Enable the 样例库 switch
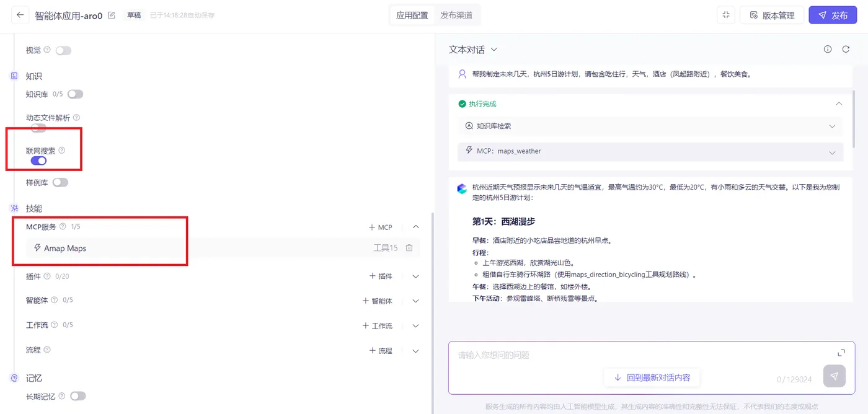 [60, 182]
